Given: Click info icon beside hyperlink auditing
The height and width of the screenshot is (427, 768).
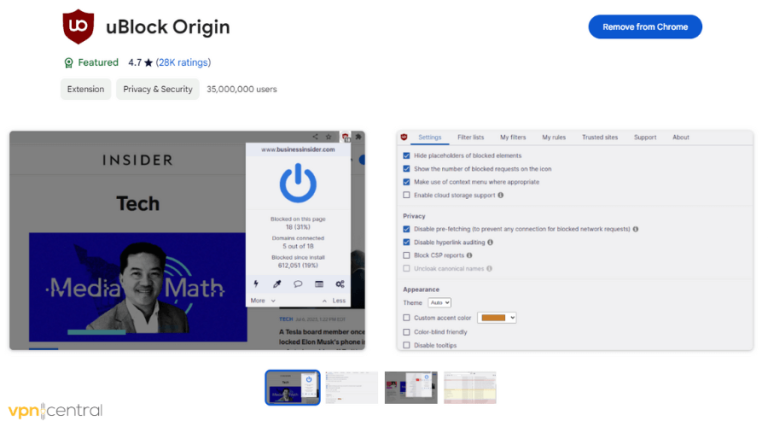Looking at the screenshot, I should pyautogui.click(x=490, y=242).
